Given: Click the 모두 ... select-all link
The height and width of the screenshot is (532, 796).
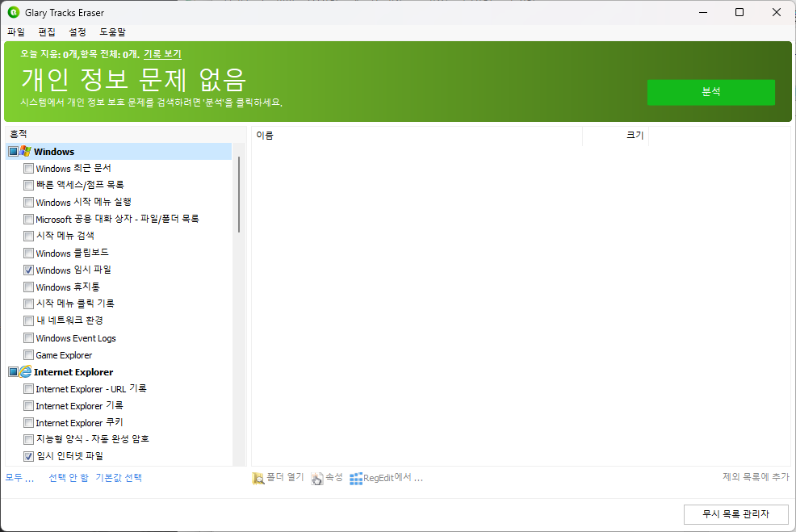Looking at the screenshot, I should click(20, 478).
